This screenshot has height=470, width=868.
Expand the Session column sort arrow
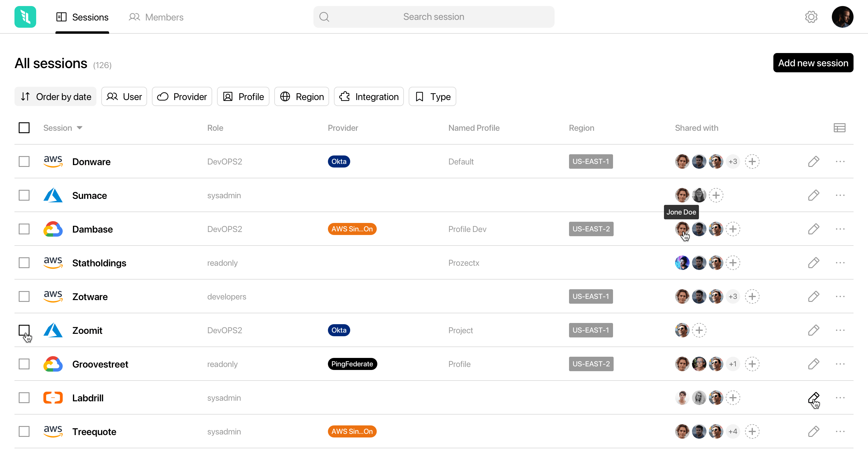point(80,128)
